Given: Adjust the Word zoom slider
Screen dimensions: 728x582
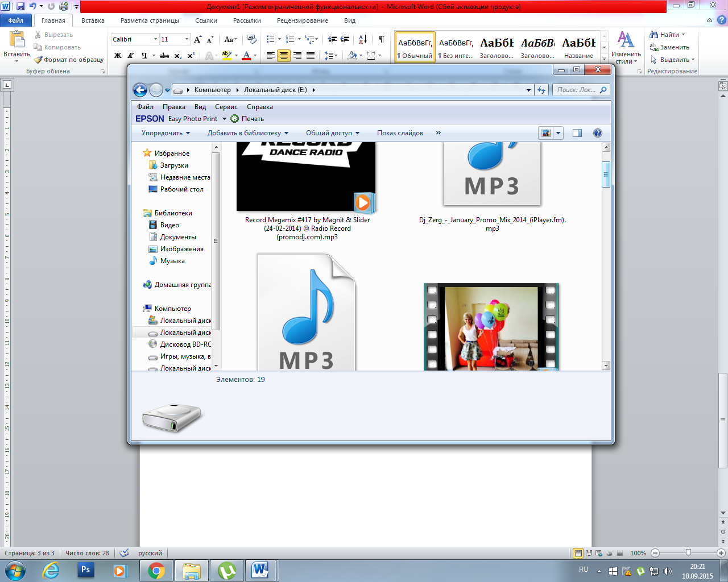Looking at the screenshot, I should (688, 552).
